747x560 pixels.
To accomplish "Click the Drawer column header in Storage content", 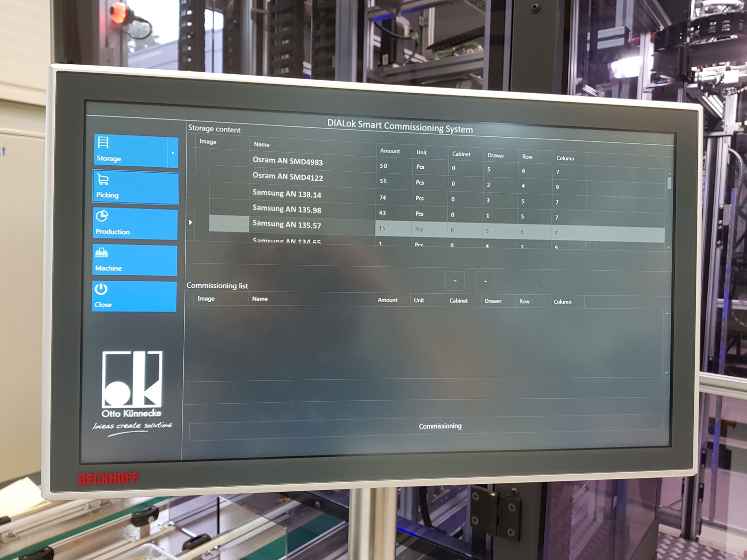I will (x=496, y=155).
